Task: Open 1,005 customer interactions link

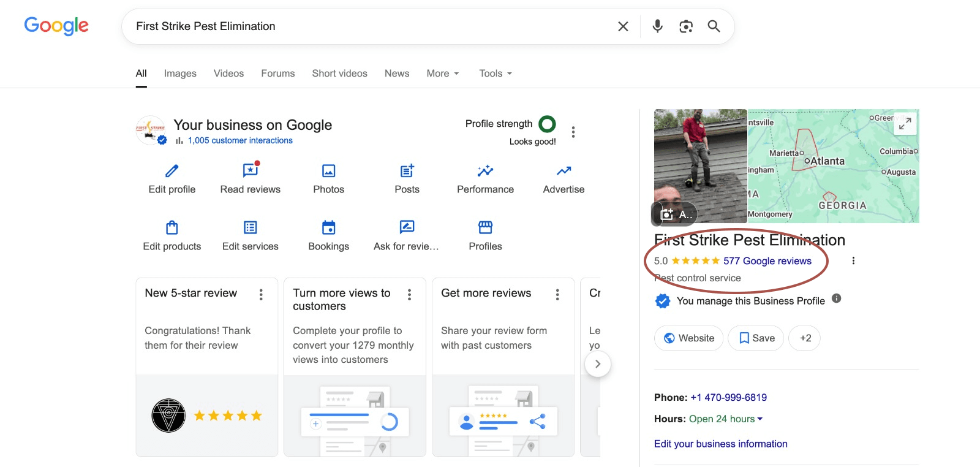Action: click(240, 140)
